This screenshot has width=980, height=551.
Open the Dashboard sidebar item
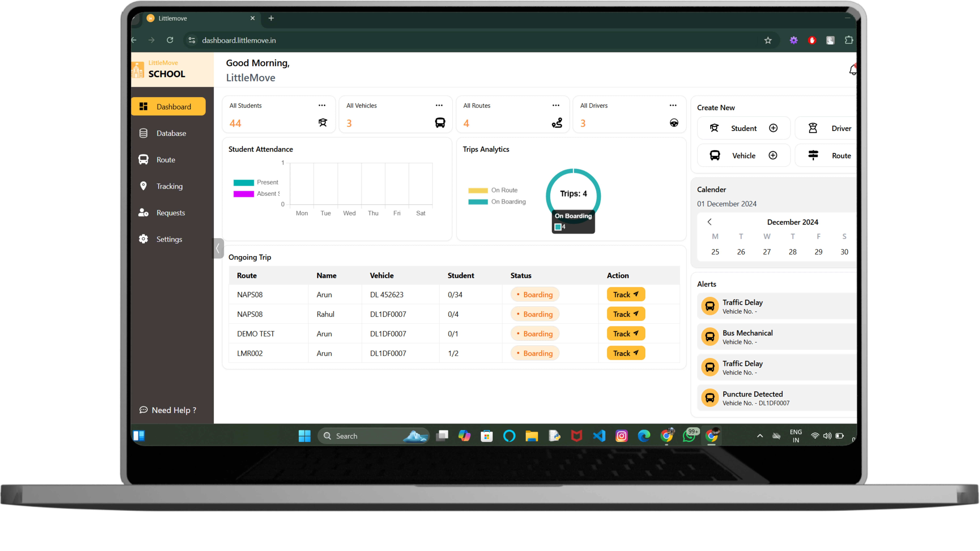[x=168, y=106]
